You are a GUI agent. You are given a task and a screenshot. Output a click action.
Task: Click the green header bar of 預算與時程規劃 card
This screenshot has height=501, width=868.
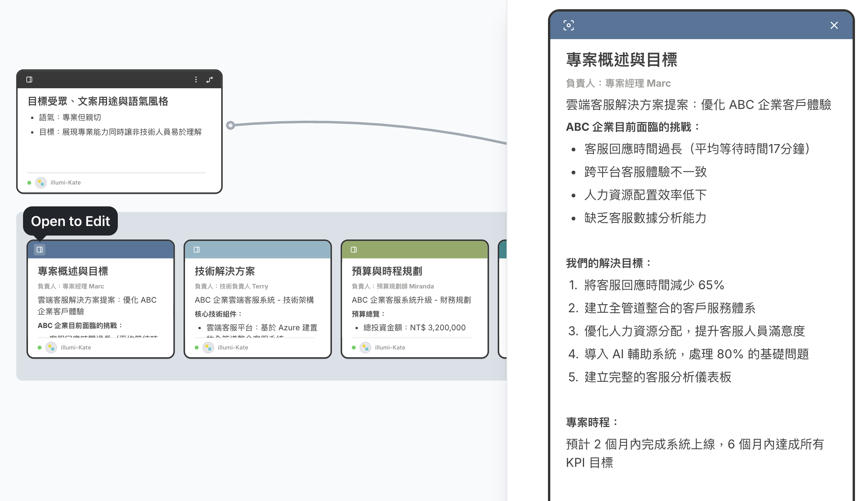422,250
